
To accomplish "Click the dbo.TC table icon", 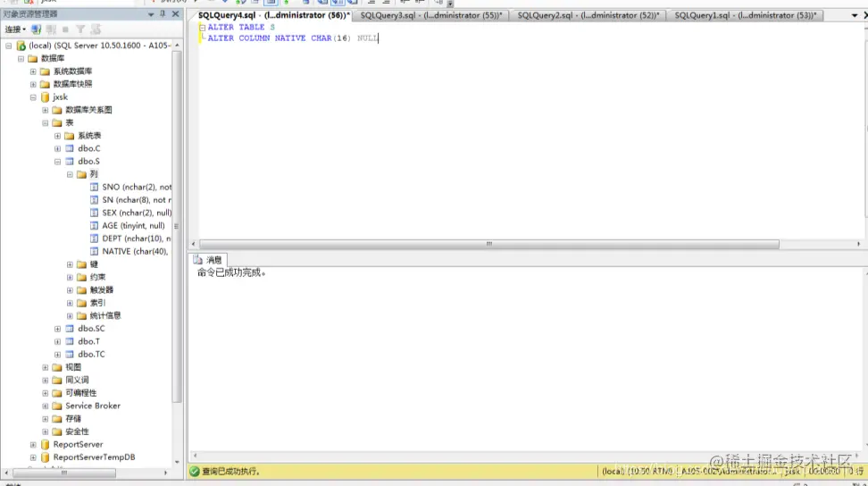I will pos(69,355).
